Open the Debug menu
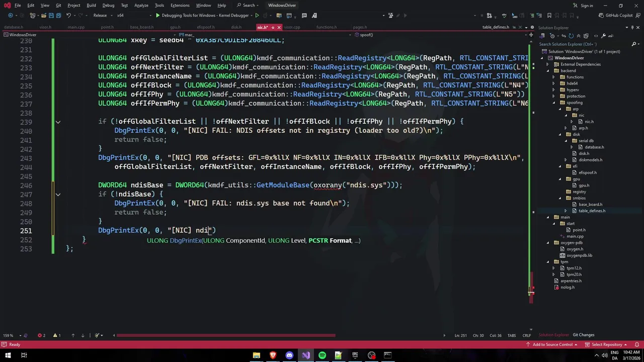 (x=108, y=6)
